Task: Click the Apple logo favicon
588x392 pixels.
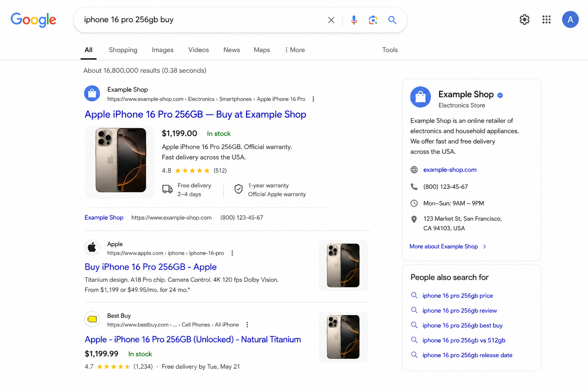Action: coord(92,248)
